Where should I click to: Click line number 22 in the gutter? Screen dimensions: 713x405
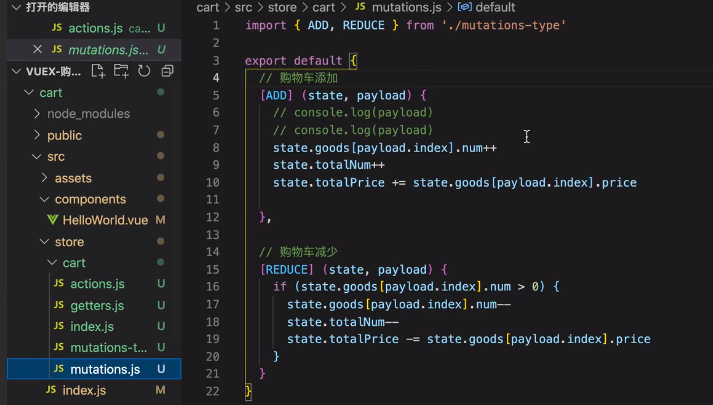point(212,391)
